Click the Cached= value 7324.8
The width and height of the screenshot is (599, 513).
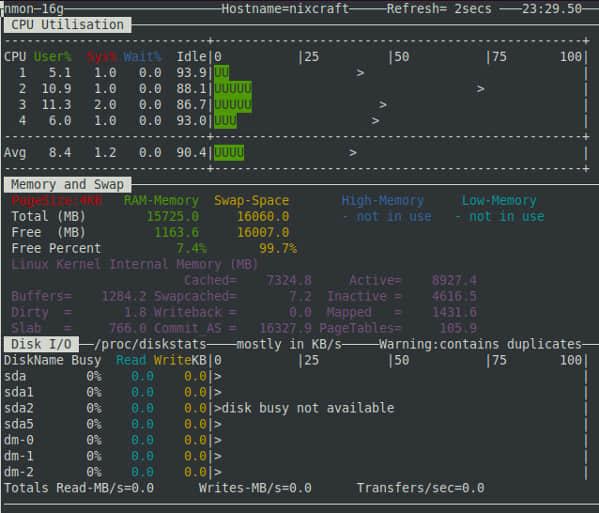click(289, 280)
